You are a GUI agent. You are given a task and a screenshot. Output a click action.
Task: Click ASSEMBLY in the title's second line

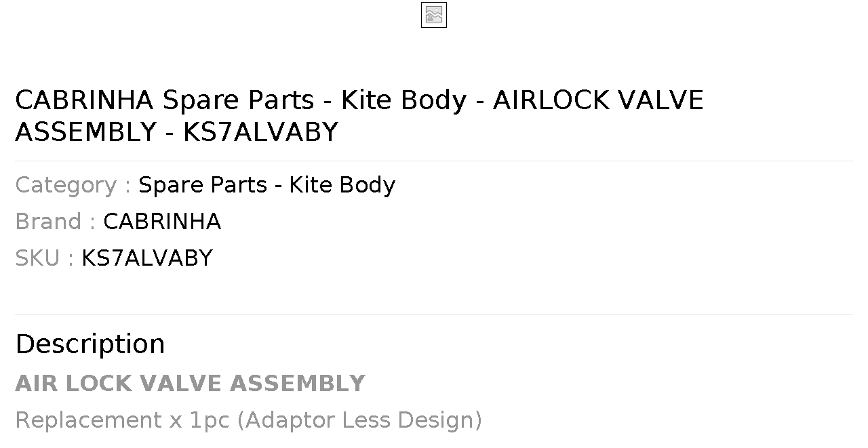click(x=86, y=132)
